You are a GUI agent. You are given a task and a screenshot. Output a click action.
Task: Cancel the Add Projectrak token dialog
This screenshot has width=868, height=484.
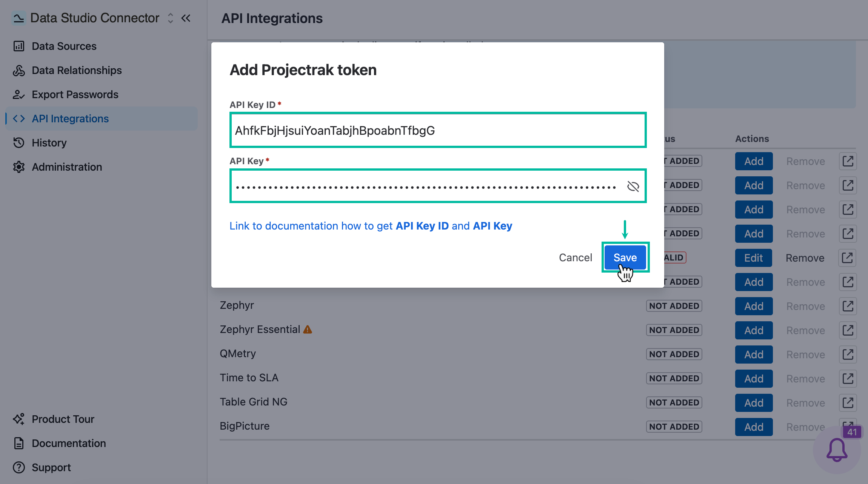(x=575, y=257)
